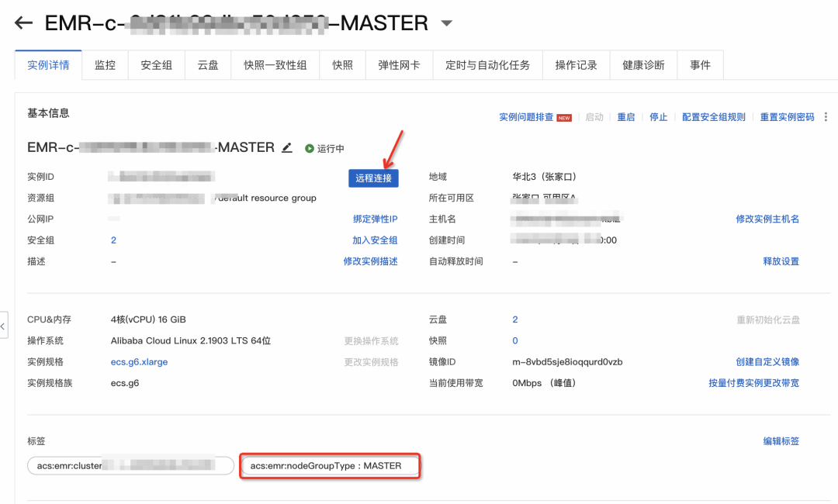View the 操作记录 tab
This screenshot has width=838, height=504.
pyautogui.click(x=576, y=65)
